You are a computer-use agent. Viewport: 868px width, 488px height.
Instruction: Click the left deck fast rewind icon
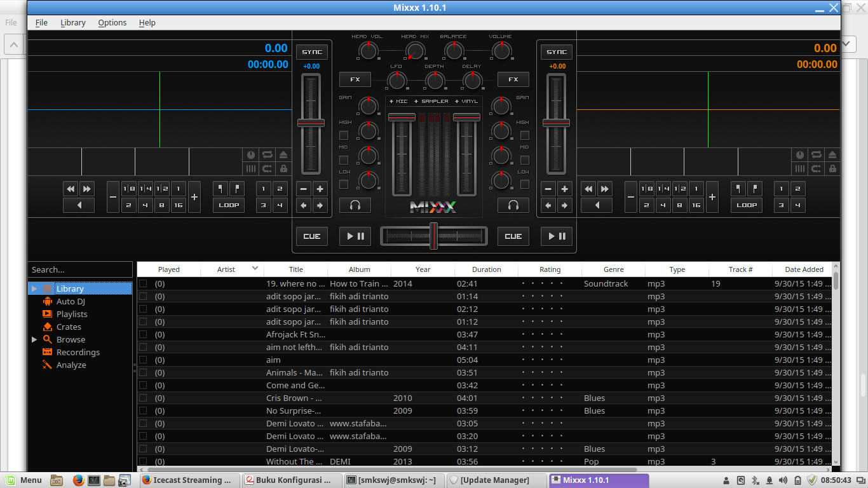coord(71,189)
